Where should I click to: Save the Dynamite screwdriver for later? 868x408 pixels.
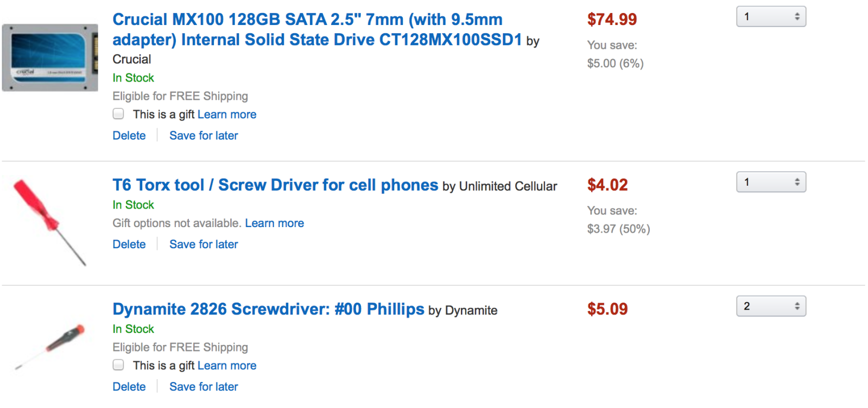click(204, 387)
